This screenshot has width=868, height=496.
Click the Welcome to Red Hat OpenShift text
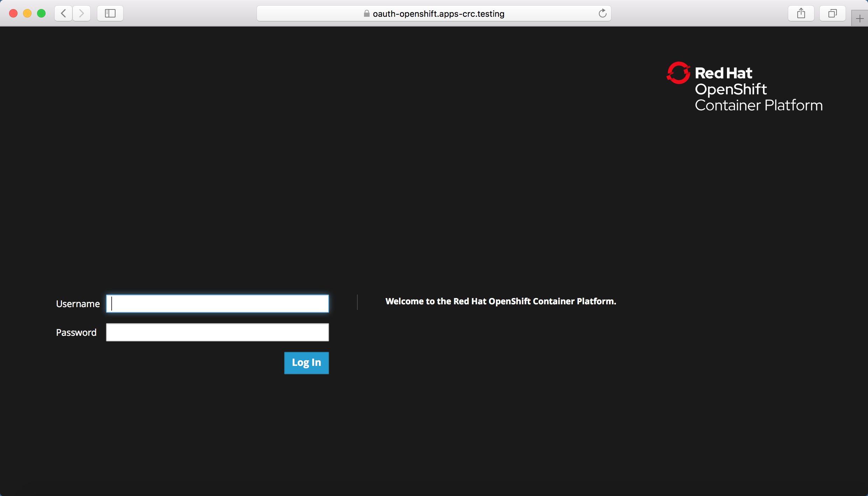click(501, 301)
